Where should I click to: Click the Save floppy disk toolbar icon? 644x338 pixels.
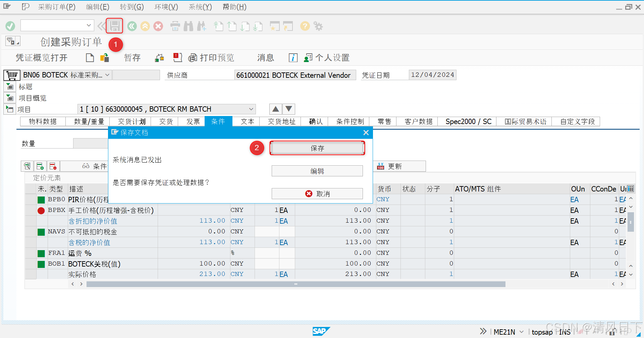click(x=114, y=26)
